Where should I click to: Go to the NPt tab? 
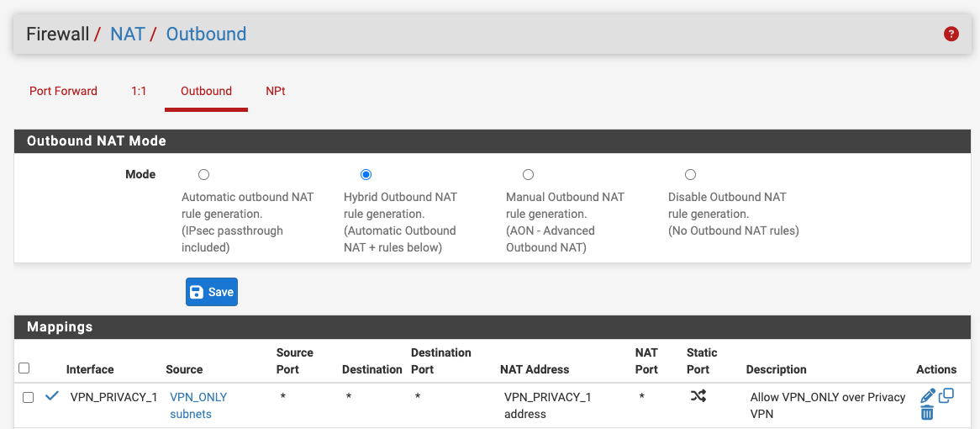pos(276,92)
